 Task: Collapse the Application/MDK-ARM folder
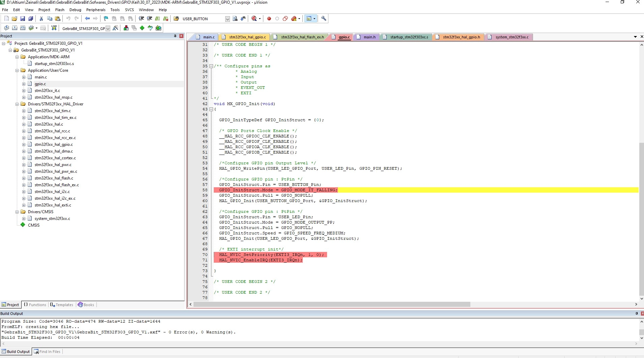(17, 57)
